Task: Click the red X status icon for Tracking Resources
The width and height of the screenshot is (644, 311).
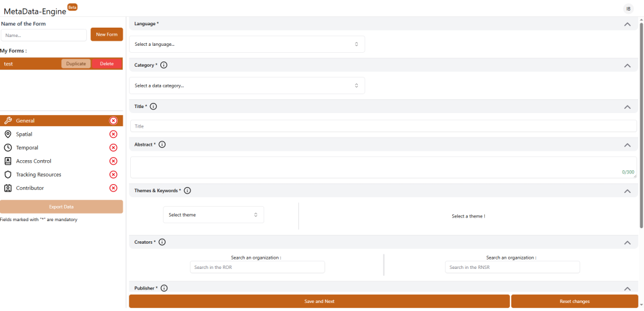Action: pyautogui.click(x=113, y=175)
